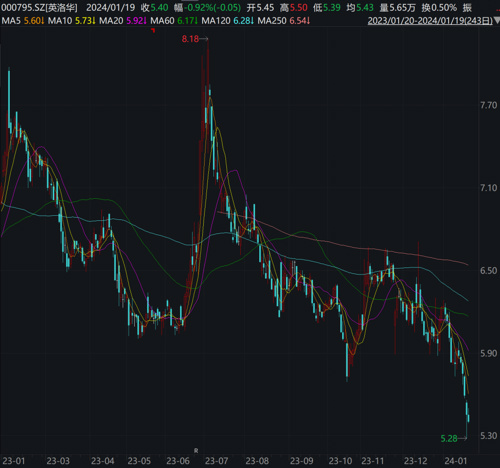Click the red flag marker at chart top
This screenshot has height=468, width=500.
point(153,31)
